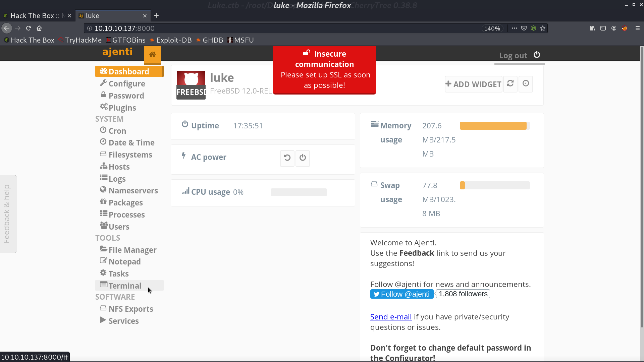Image resolution: width=644 pixels, height=362 pixels.
Task: Open Firefox account icon
Action: (614, 28)
